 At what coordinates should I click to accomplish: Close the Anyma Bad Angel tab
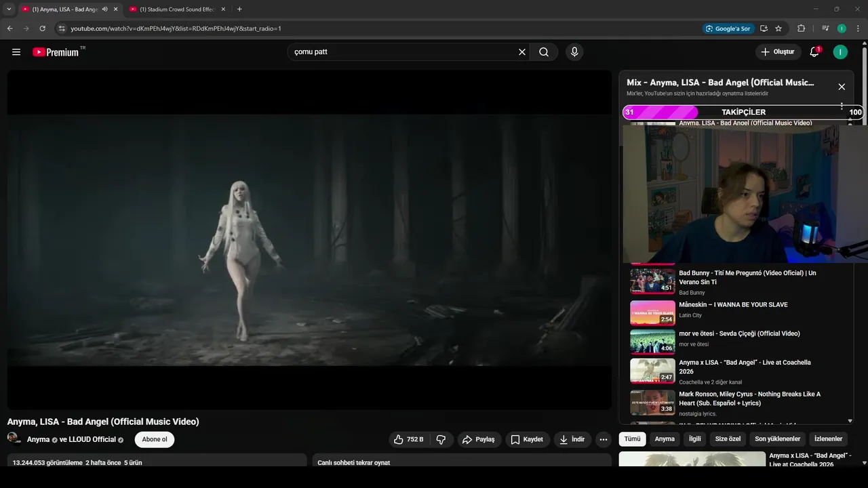point(115,9)
